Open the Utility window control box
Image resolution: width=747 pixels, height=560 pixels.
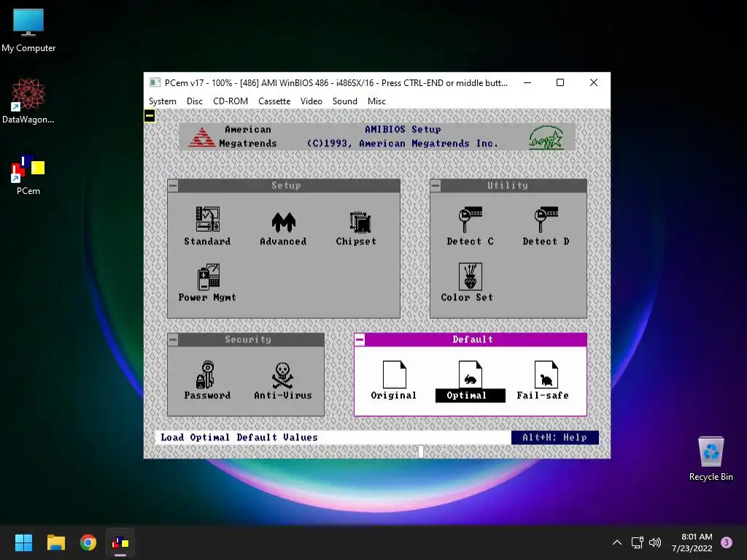[x=436, y=186]
